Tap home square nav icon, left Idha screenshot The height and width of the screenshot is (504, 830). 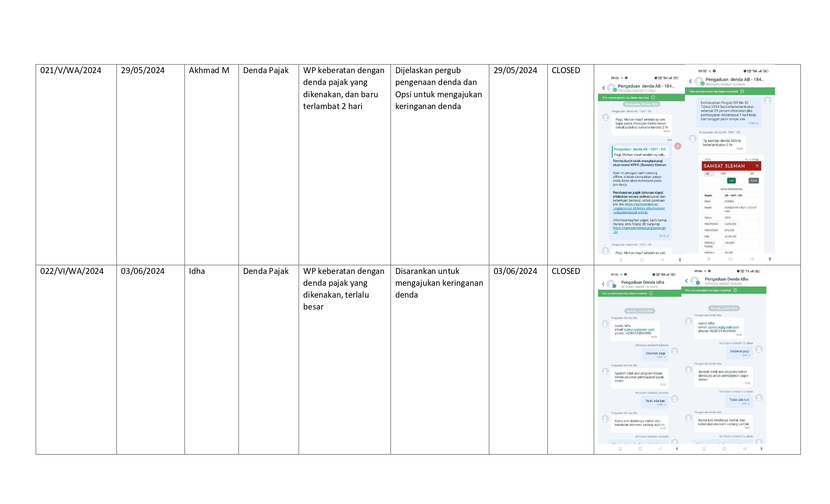tap(640, 449)
